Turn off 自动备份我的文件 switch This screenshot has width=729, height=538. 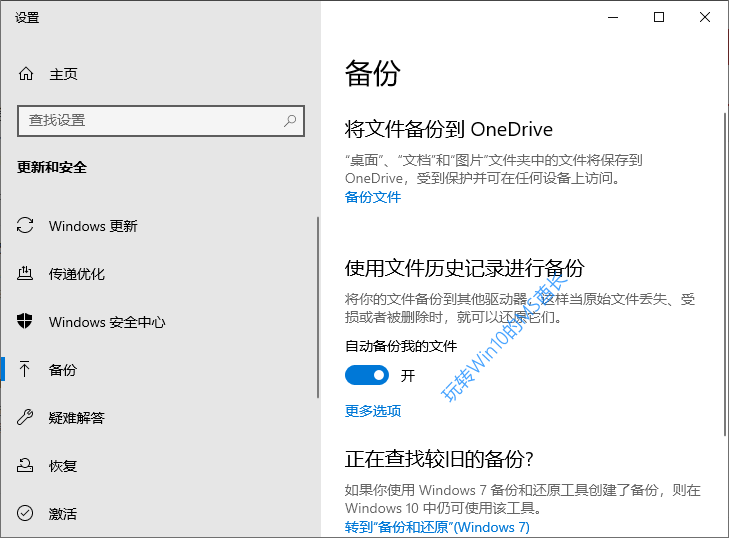coord(366,375)
